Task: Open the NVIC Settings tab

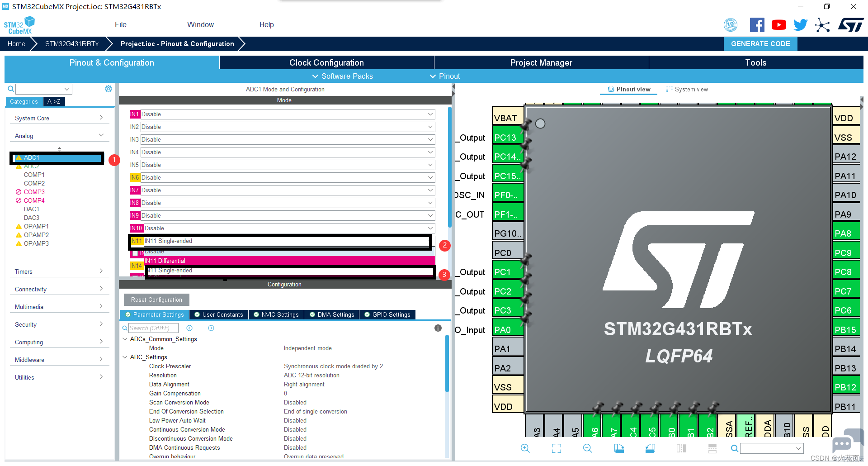Action: (x=276, y=314)
